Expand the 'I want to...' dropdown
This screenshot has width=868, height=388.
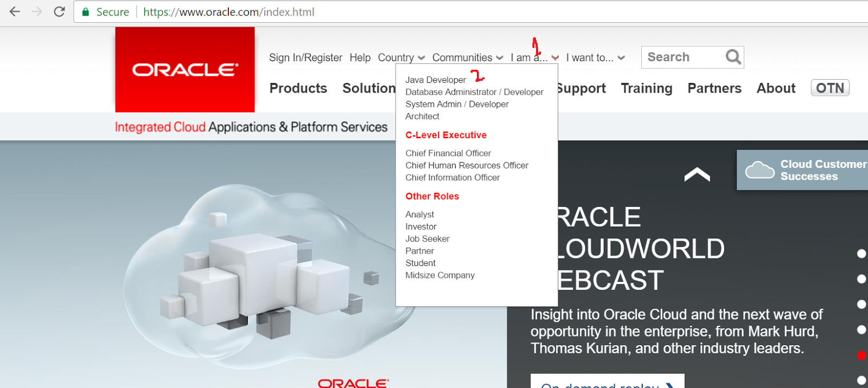click(596, 57)
